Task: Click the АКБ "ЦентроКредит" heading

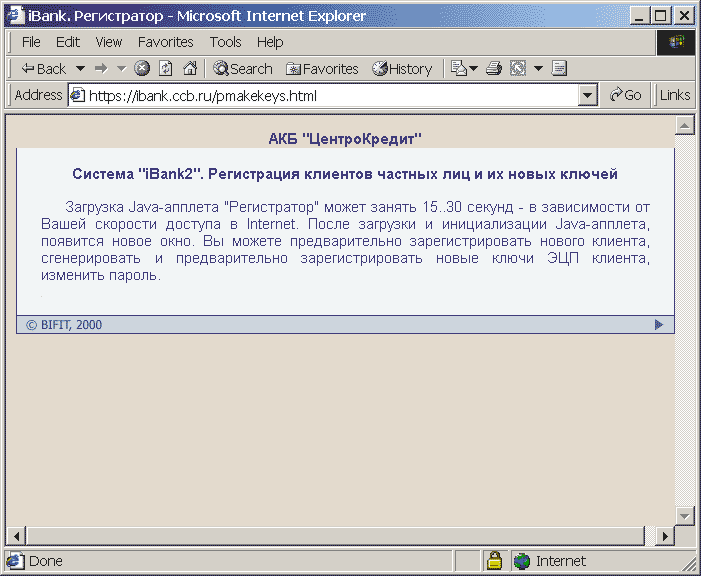Action: coord(345,139)
